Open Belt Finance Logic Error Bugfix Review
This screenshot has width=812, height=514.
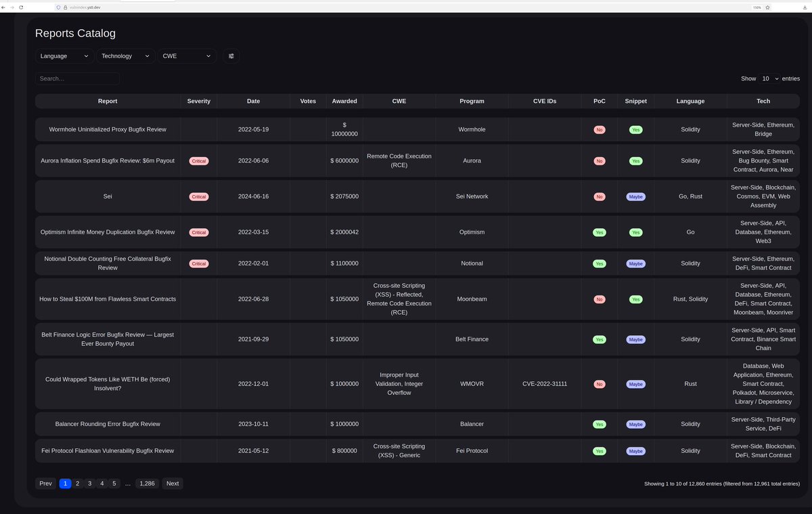(x=108, y=339)
